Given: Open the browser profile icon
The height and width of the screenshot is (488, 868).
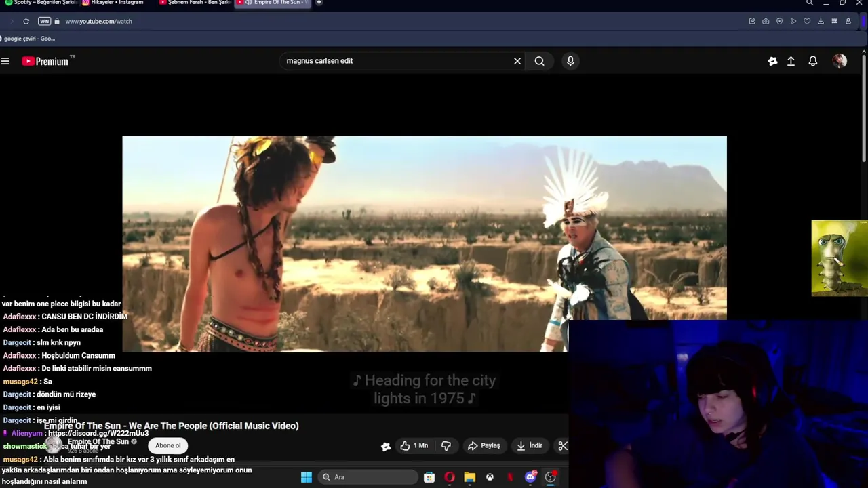Looking at the screenshot, I should 848,21.
